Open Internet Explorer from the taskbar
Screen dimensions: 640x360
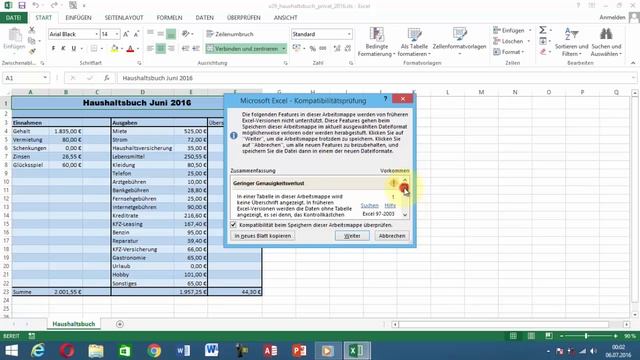click(x=38, y=351)
